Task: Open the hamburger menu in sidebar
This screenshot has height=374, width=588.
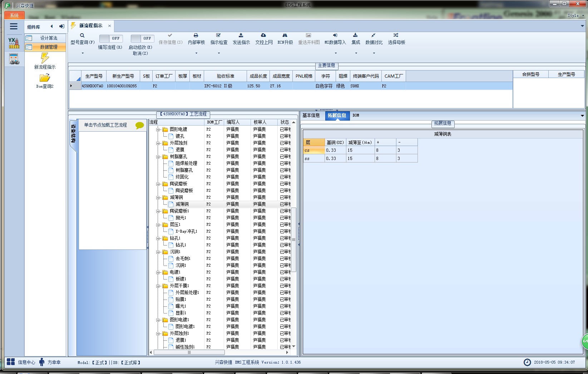Action: (x=14, y=26)
